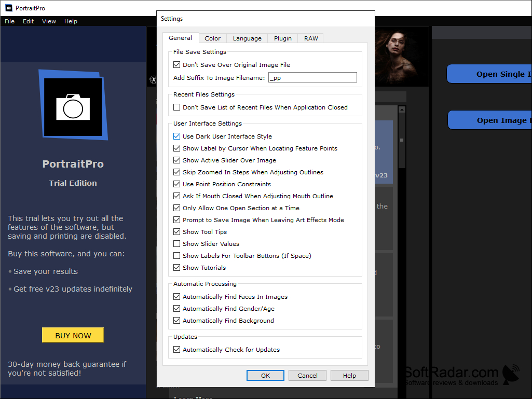Toggle Skip Zoomed In Steps checkbox
This screenshot has height=399, width=532.
point(177,172)
